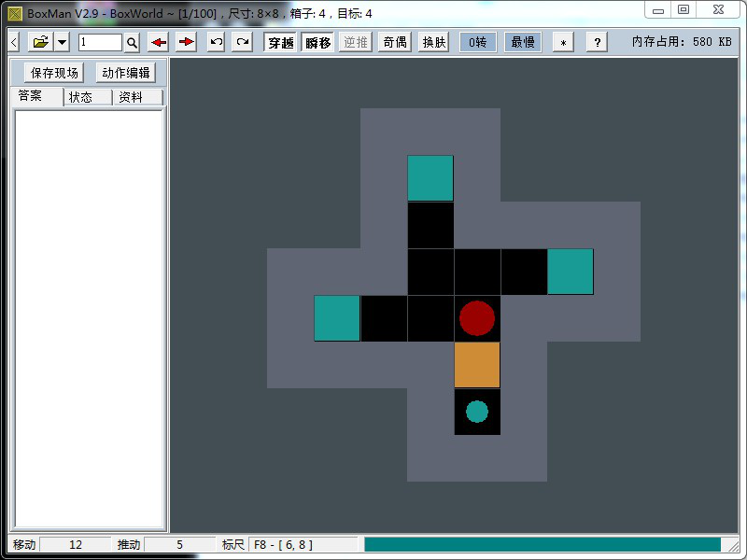Click the teal progress bar in status bar
The height and width of the screenshot is (560, 747).
(543, 544)
